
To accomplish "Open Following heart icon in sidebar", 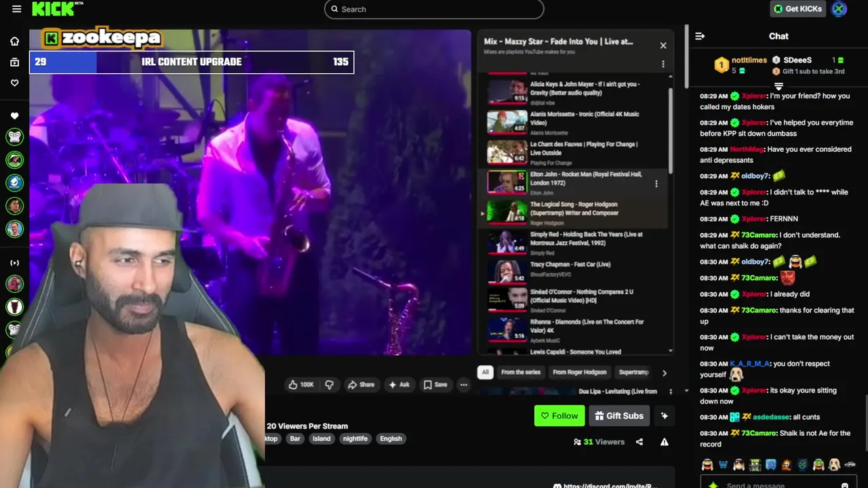I will click(x=14, y=83).
